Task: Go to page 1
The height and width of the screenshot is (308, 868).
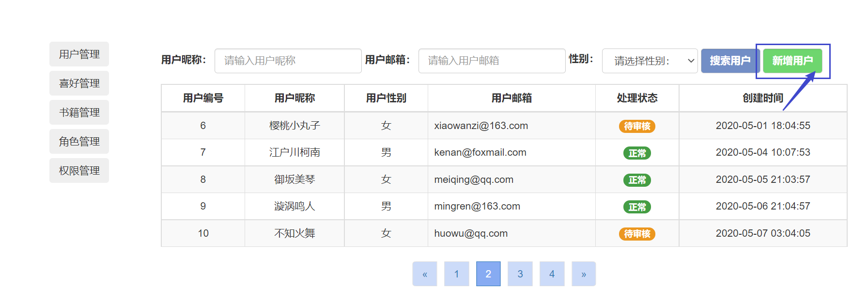Action: point(457,274)
